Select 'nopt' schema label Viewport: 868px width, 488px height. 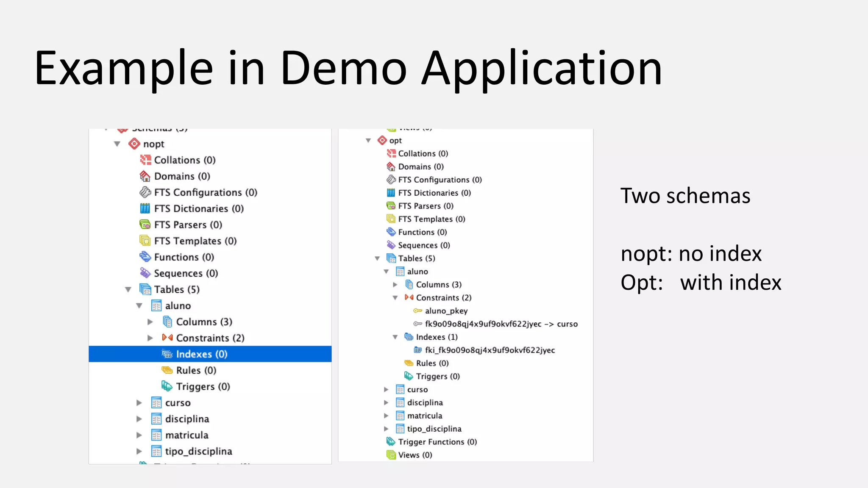153,144
